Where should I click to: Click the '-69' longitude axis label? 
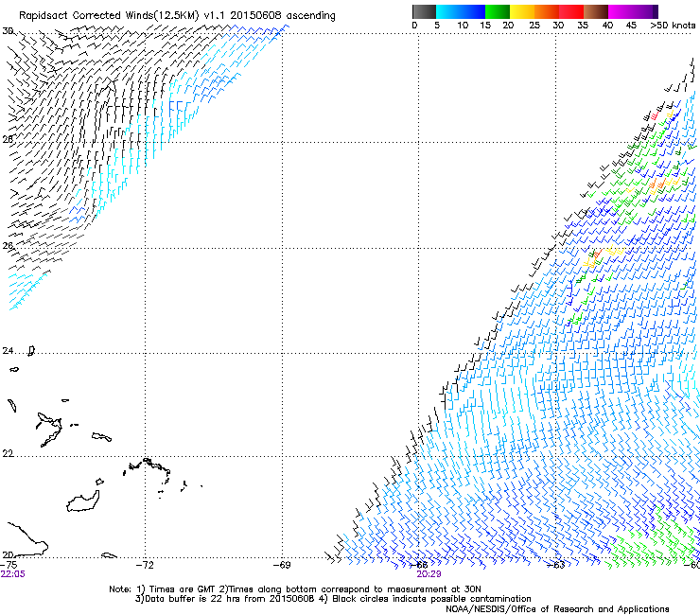pyautogui.click(x=282, y=565)
